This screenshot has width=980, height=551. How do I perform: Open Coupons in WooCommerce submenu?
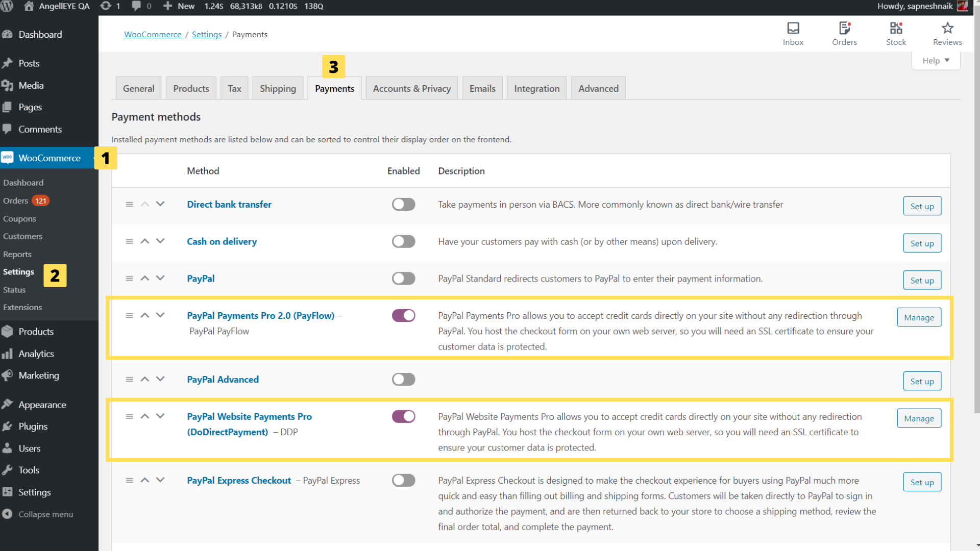tap(19, 218)
